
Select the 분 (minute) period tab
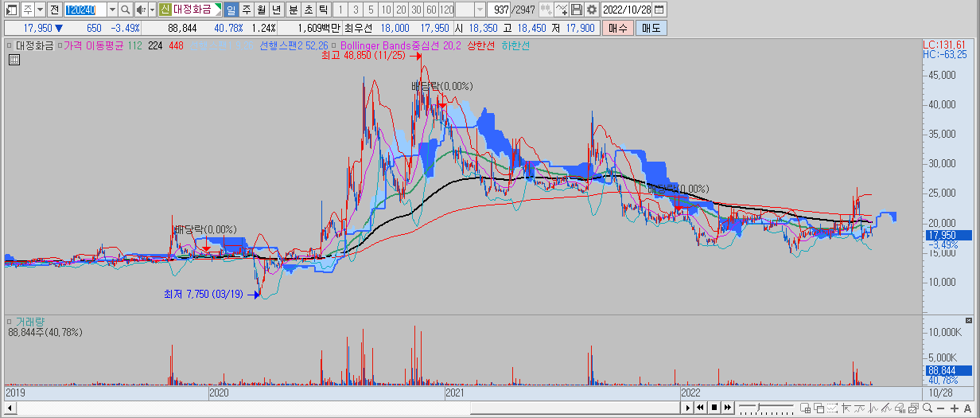[x=293, y=10]
